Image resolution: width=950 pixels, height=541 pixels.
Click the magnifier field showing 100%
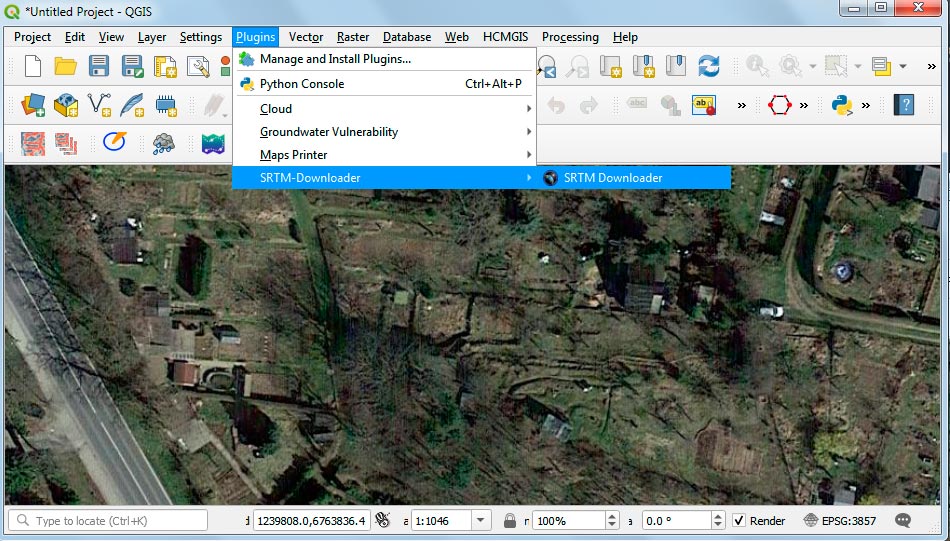pyautogui.click(x=569, y=520)
